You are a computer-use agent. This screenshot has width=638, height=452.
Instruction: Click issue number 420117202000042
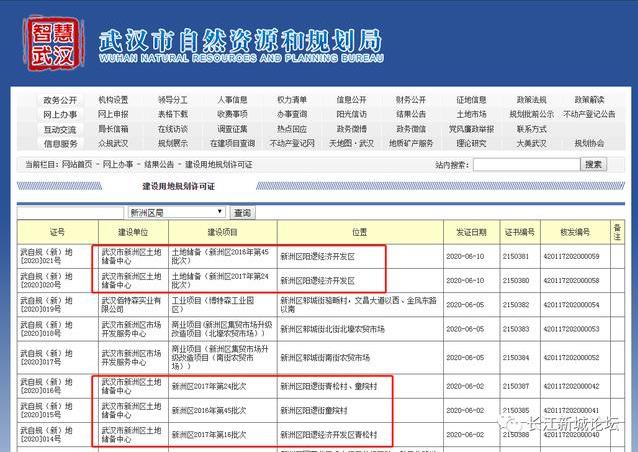click(571, 386)
